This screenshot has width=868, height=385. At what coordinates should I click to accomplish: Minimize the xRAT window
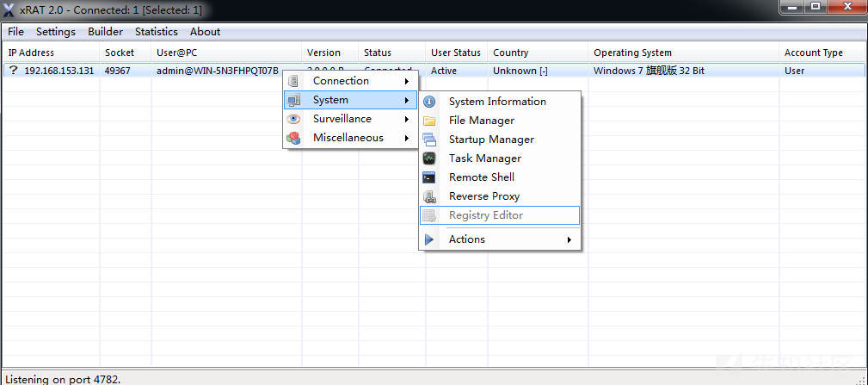point(793,7)
